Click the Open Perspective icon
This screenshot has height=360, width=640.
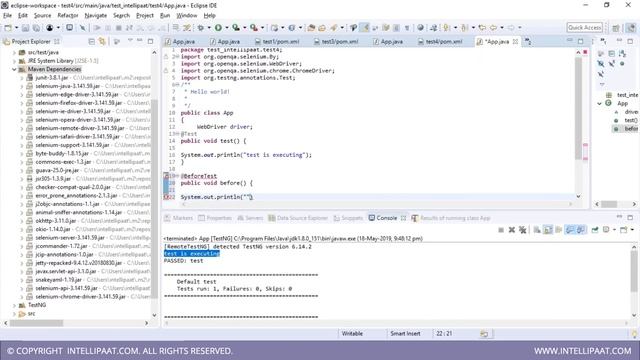coord(616,28)
